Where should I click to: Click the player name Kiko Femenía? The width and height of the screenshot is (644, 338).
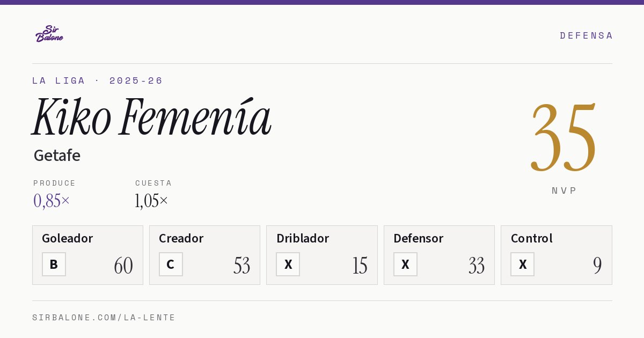152,116
